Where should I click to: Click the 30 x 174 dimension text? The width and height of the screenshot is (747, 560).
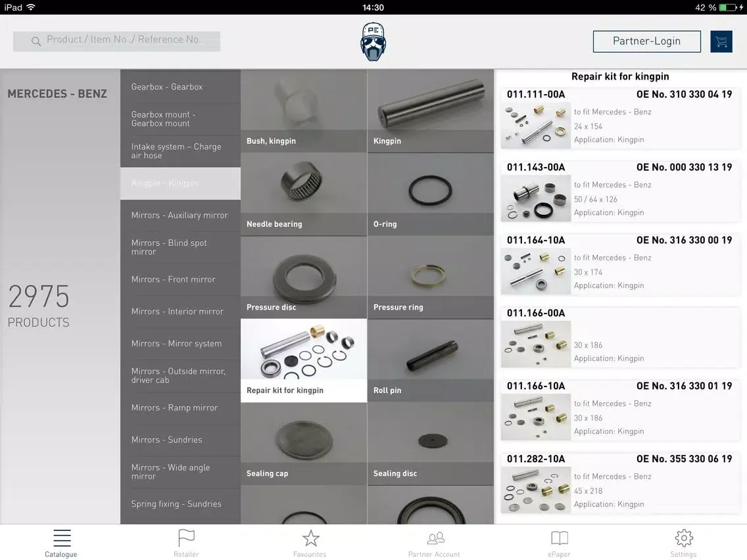588,272
